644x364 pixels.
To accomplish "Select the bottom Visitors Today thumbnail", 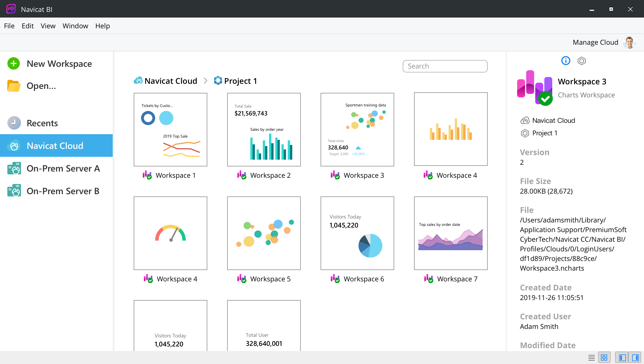I will click(x=170, y=326).
